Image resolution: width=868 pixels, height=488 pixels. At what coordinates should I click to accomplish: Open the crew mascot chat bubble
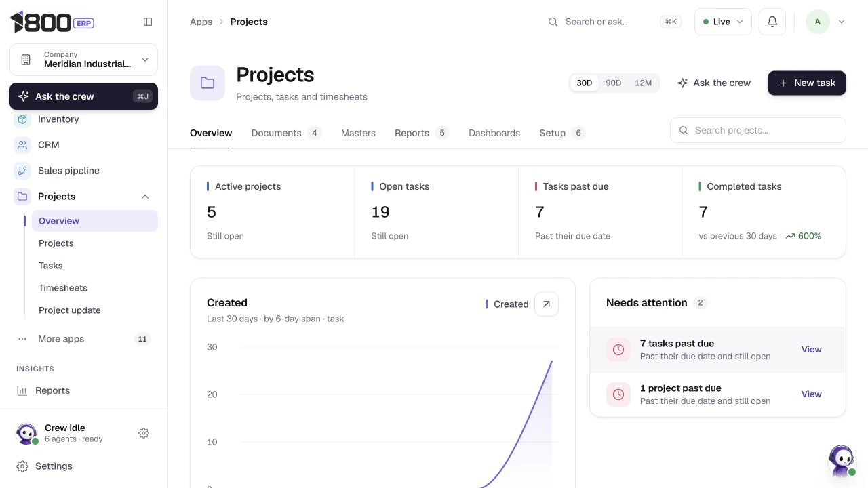coord(842,461)
